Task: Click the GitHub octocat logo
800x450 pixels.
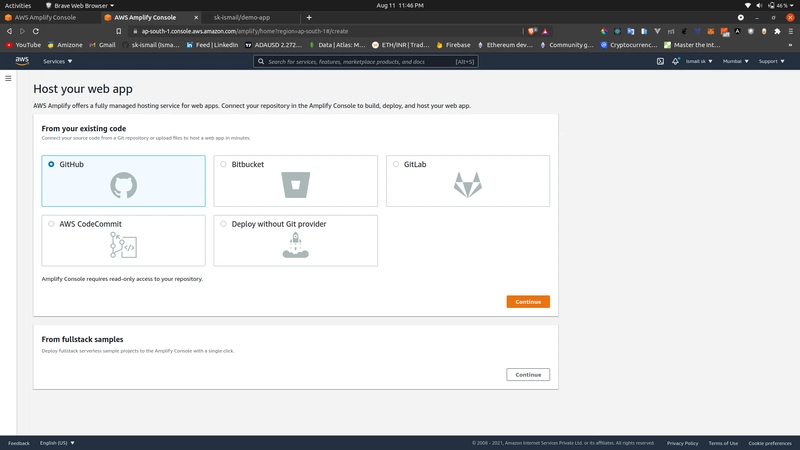Action: [123, 185]
